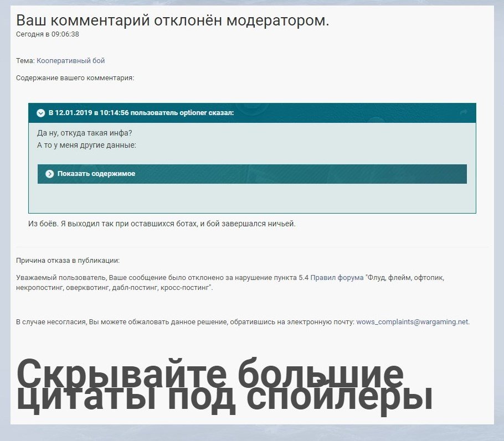Image resolution: width=504 pixels, height=441 pixels.
Task: Open the Правил форума link
Action: pos(337,278)
